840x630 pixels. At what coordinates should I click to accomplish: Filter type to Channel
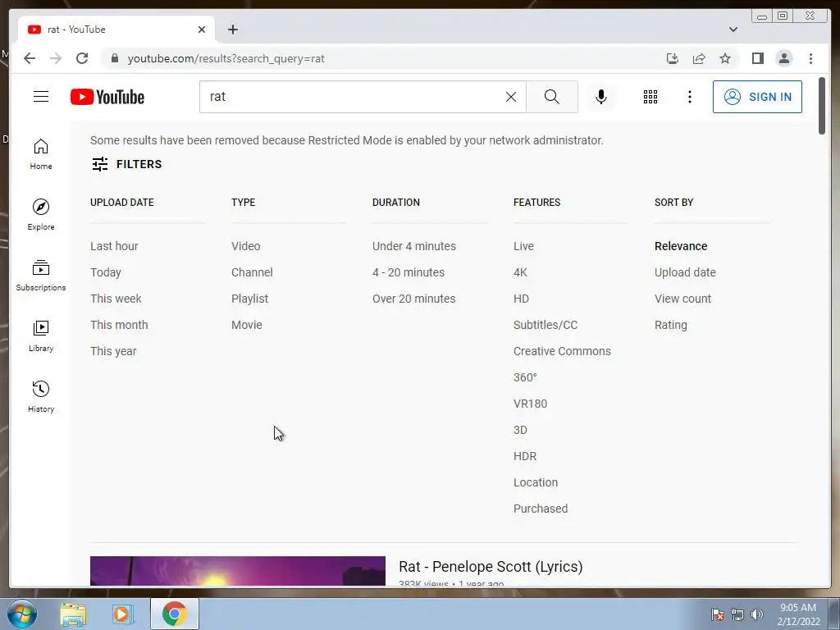pos(252,272)
